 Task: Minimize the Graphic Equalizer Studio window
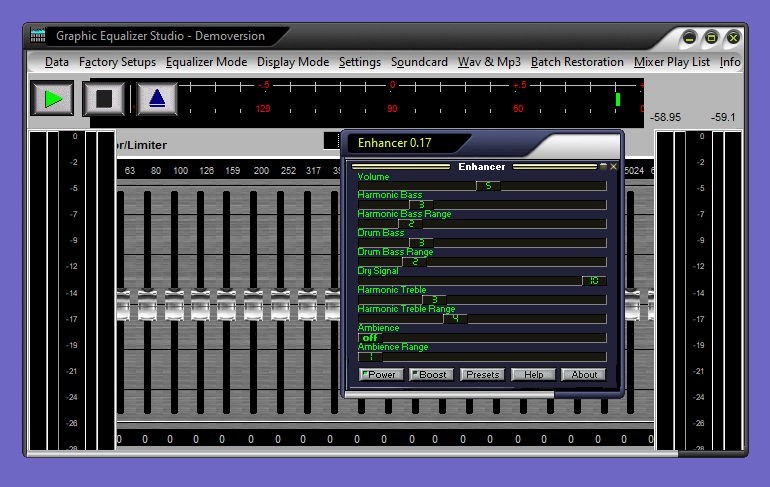pos(689,37)
